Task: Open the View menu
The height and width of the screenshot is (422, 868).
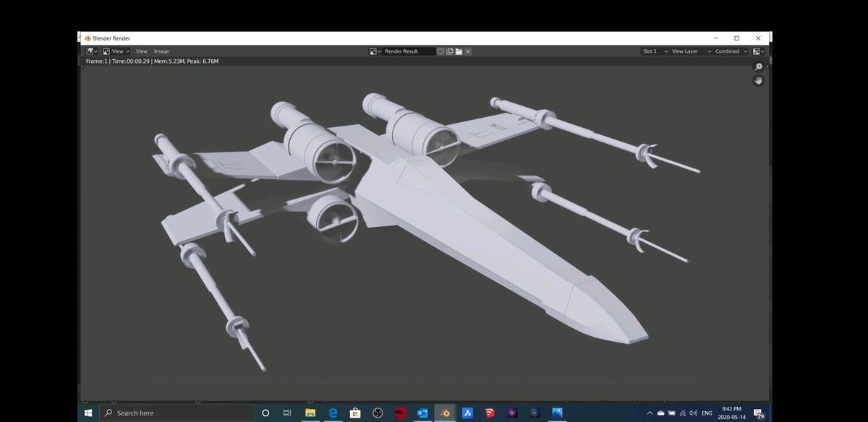Action: 142,51
